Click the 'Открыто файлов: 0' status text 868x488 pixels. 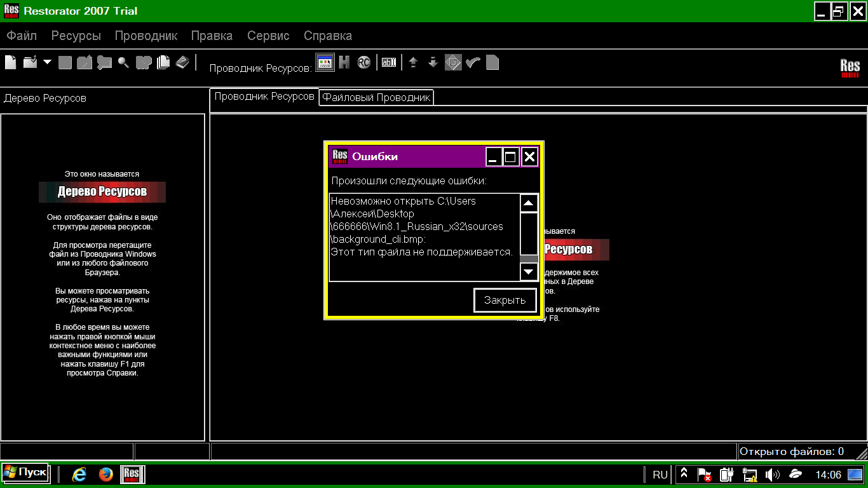(x=792, y=452)
